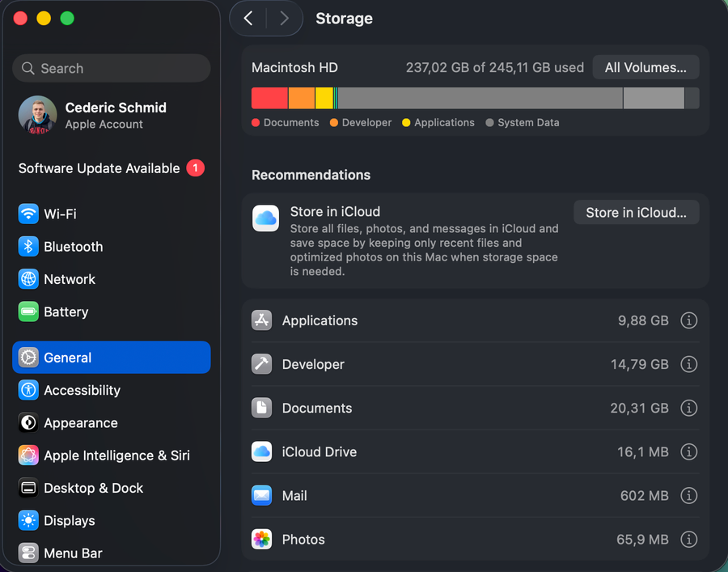Click the Desktop & Dock icon

[28, 488]
